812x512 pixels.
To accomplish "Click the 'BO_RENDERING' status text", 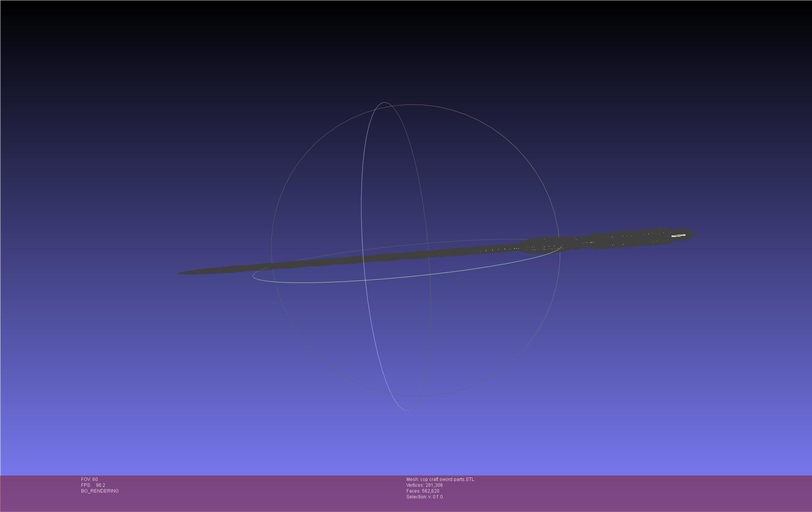I will tap(100, 491).
